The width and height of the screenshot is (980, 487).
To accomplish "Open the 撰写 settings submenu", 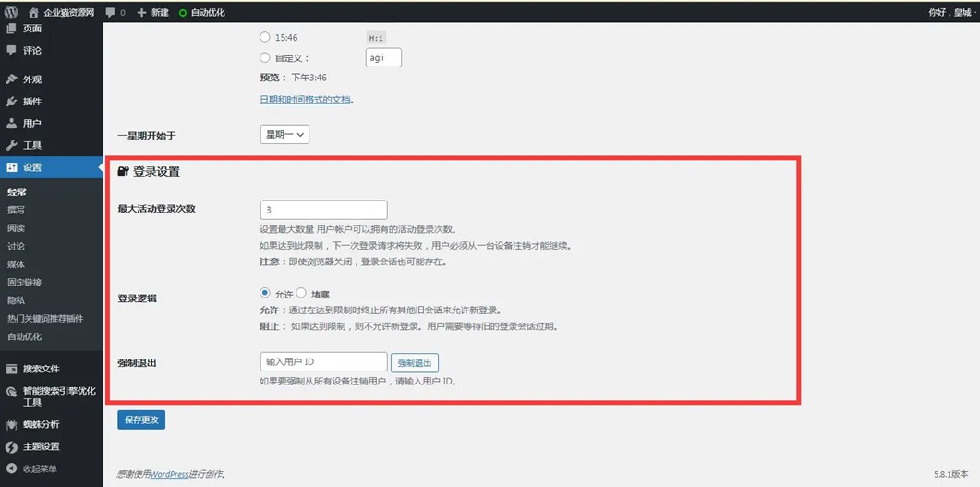I will pyautogui.click(x=17, y=210).
